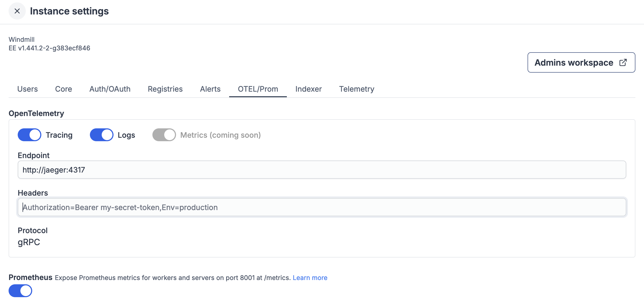
Task: Select the OTEL/Prom tab
Action: click(258, 89)
